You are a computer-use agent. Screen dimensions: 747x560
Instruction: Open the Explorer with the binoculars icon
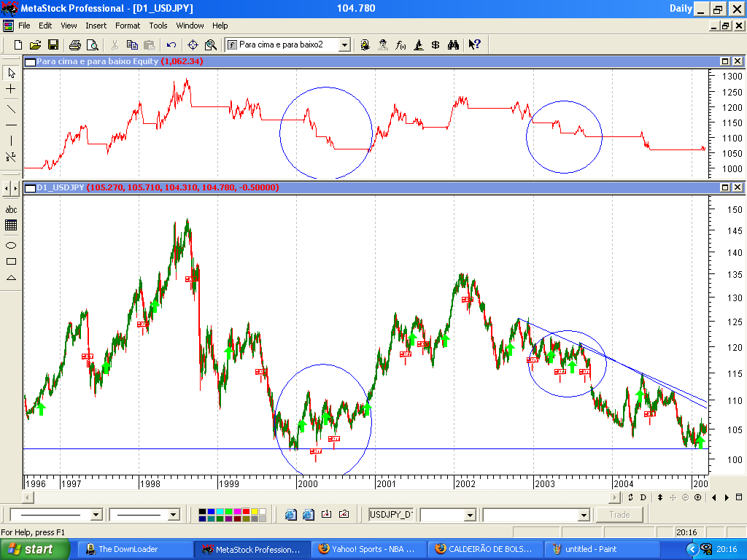coord(453,44)
